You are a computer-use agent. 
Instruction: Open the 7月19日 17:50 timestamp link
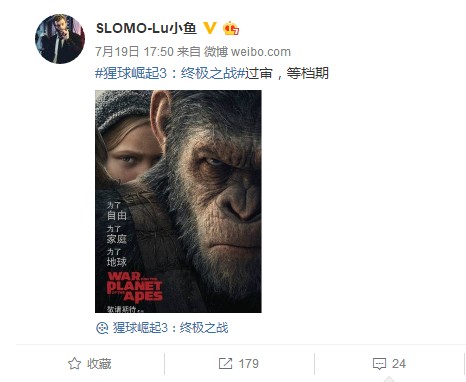[134, 52]
